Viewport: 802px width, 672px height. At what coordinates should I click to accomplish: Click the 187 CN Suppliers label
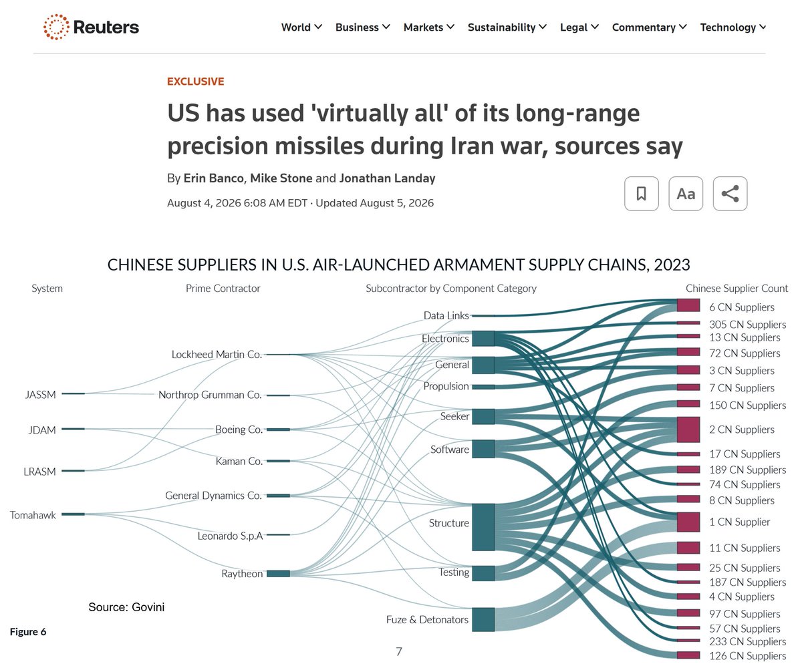coord(748,582)
